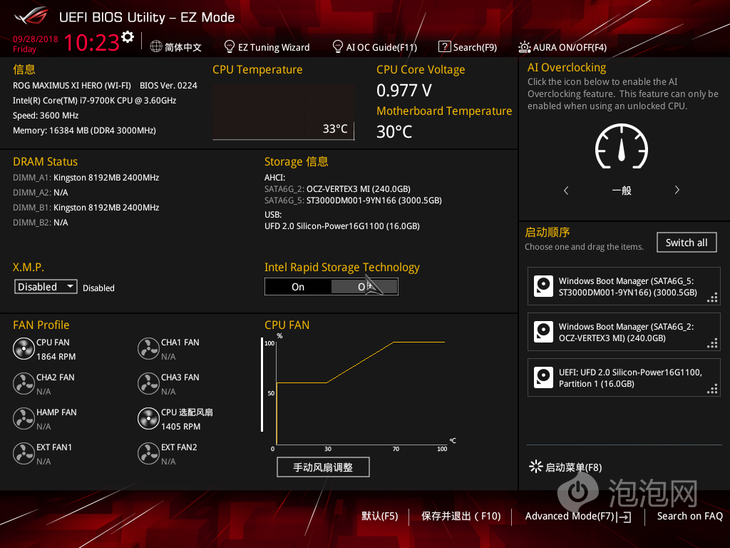Switch to Advanced Mode(F7)
730x548 pixels.
(578, 516)
